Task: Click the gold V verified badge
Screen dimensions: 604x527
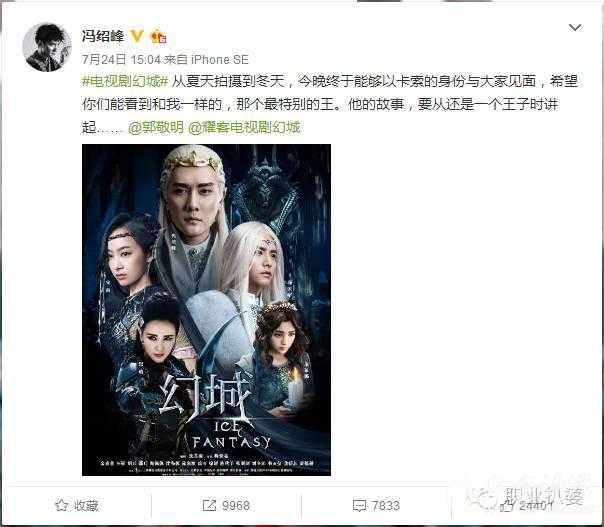Action: [x=137, y=36]
